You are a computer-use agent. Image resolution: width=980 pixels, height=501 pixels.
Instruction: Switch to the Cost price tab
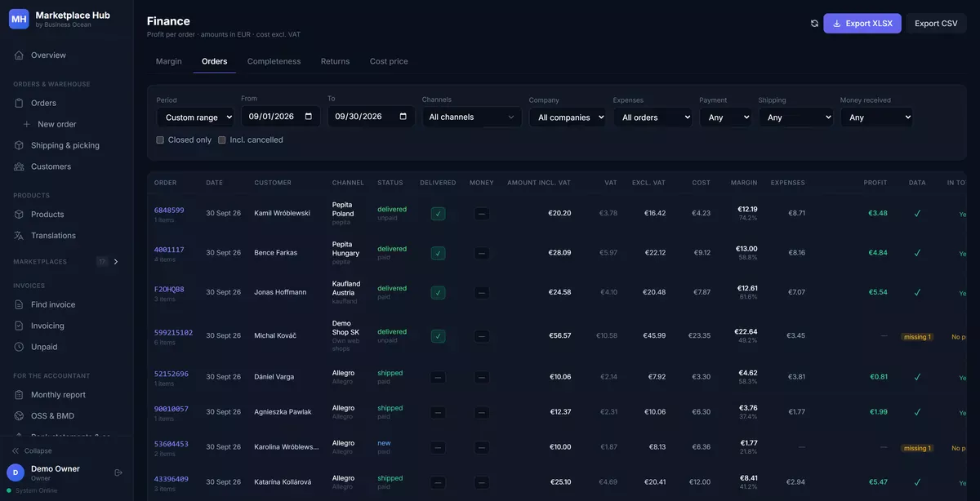click(389, 62)
